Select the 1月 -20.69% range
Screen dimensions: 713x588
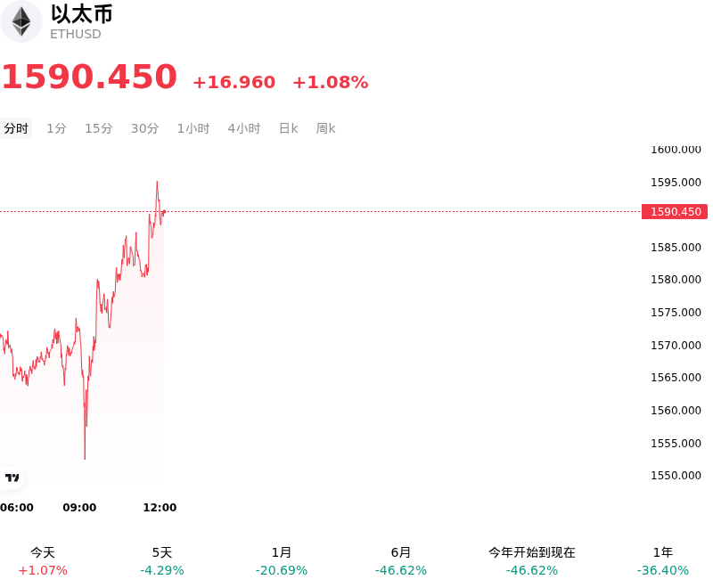282,561
